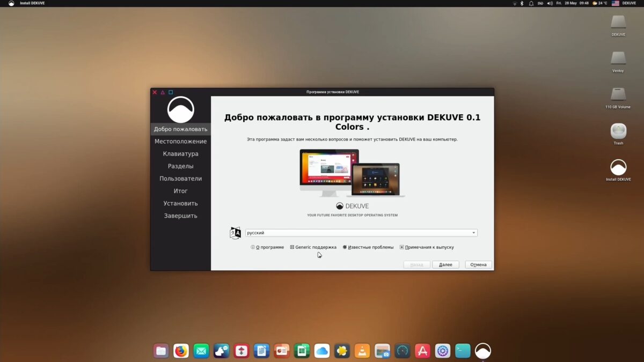Click the DEKUVE devices promo image
The image size is (644, 362).
352,173
